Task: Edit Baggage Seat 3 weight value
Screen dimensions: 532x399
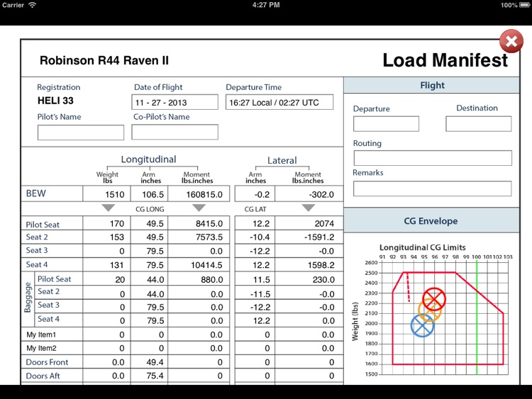Action: 106,306
